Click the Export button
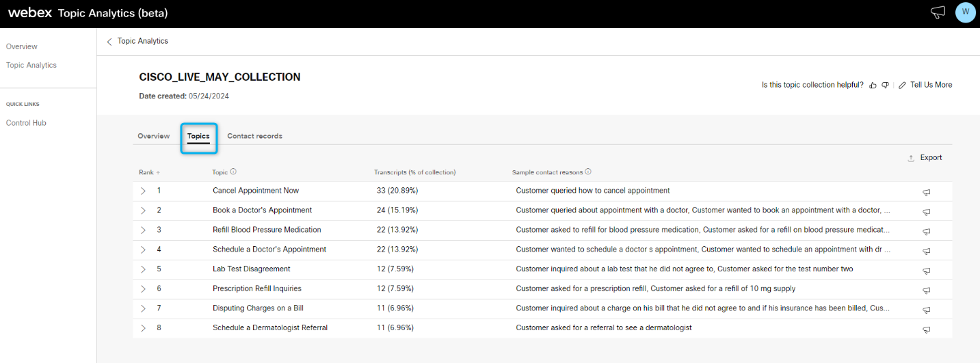 925,158
